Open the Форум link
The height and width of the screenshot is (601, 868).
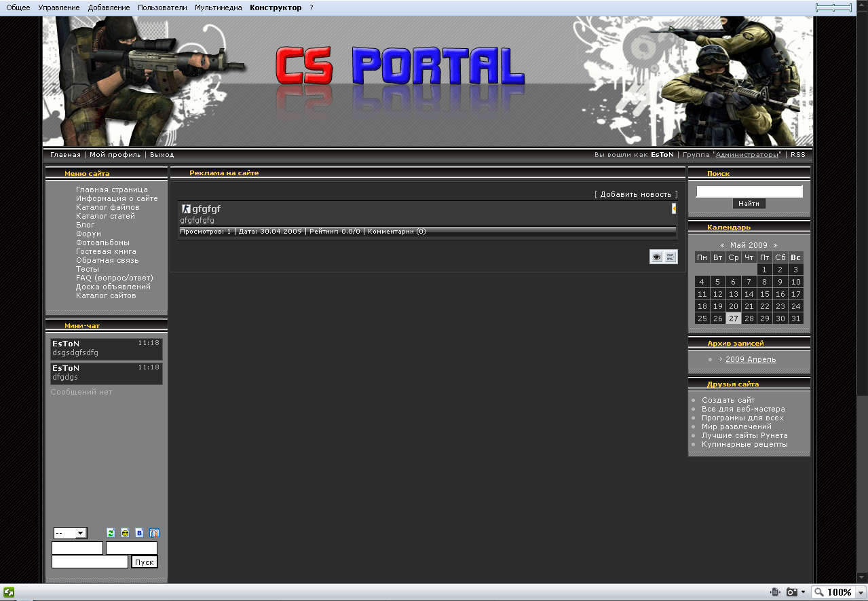coord(89,234)
